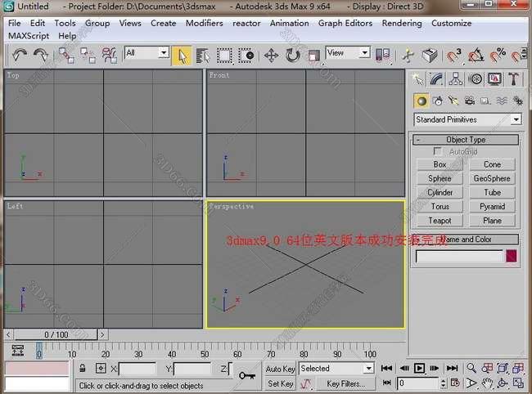Open the Select by Name list icon

[203, 56]
